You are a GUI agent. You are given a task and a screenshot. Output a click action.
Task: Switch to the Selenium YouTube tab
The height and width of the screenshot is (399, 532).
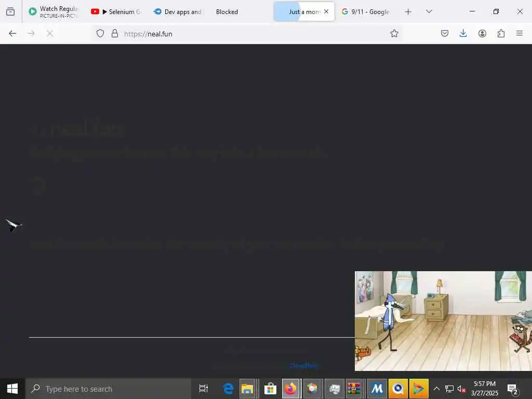[x=116, y=11]
